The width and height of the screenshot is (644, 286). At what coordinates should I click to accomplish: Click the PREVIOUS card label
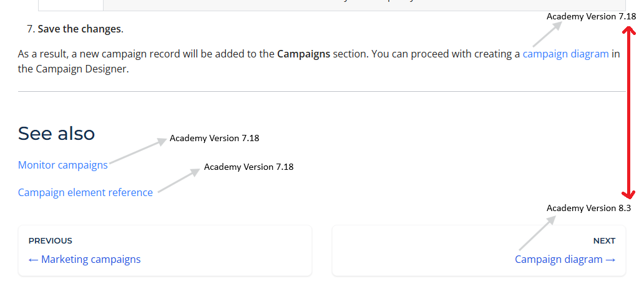coord(51,240)
